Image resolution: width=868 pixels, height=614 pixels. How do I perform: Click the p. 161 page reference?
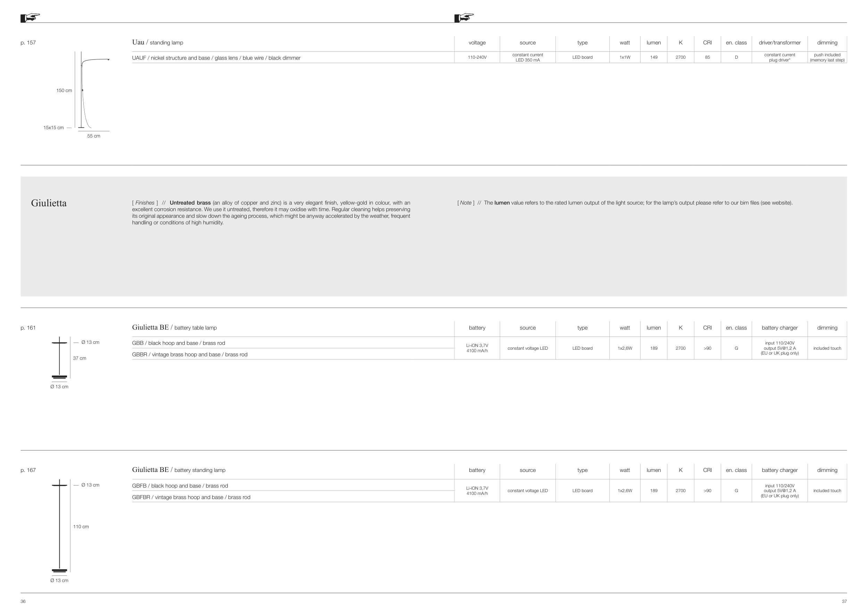pos(28,327)
